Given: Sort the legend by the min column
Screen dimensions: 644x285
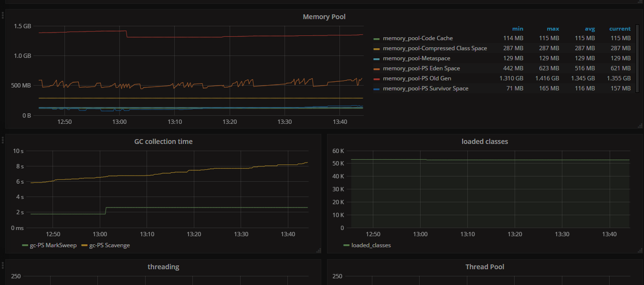Looking at the screenshot, I should (517, 29).
